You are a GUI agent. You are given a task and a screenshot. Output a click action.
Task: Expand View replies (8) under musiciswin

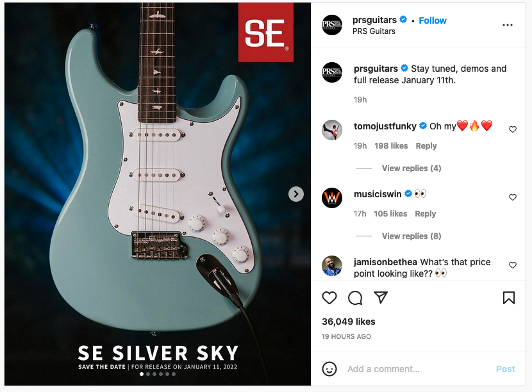click(x=411, y=236)
